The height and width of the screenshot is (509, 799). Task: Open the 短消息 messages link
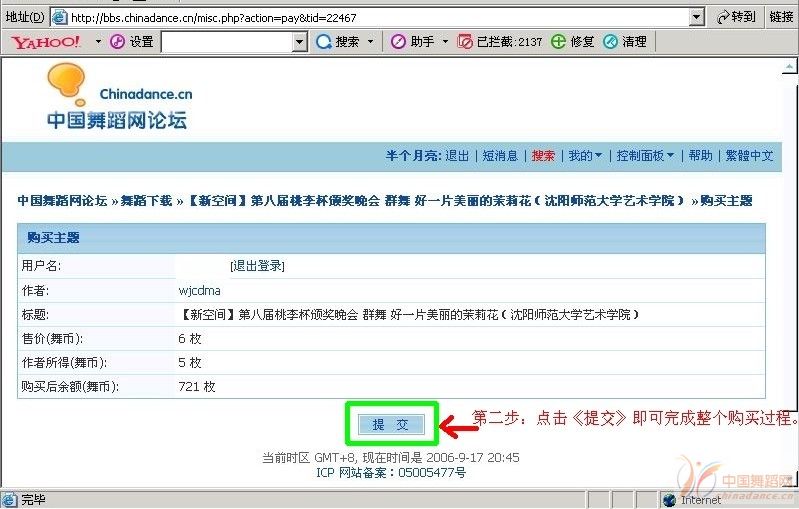(500, 155)
